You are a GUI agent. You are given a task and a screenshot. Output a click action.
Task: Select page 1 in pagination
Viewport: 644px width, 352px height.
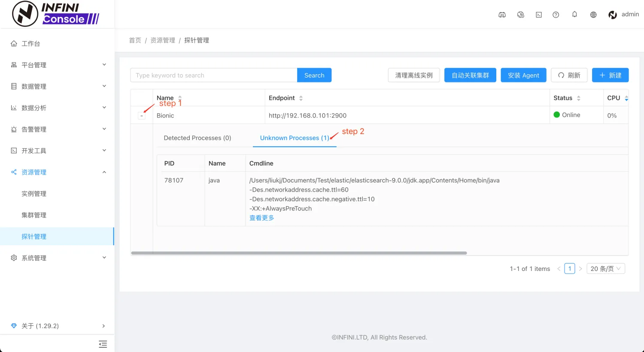click(570, 268)
